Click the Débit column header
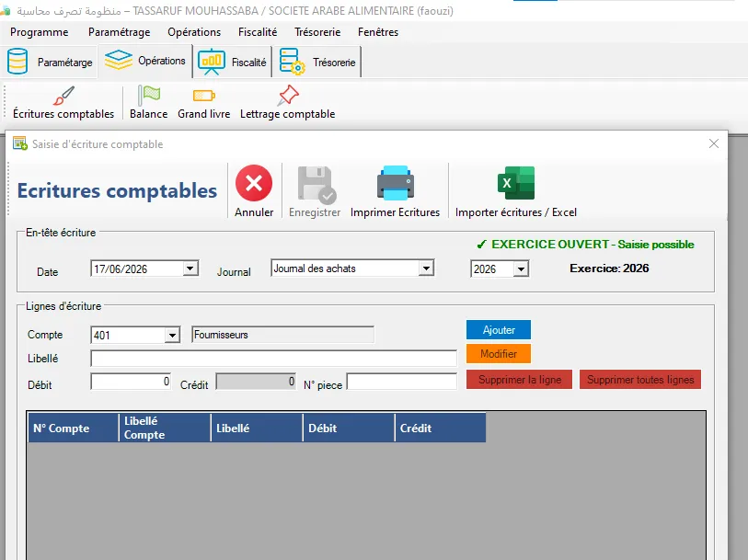The height and width of the screenshot is (560, 748). pyautogui.click(x=349, y=428)
